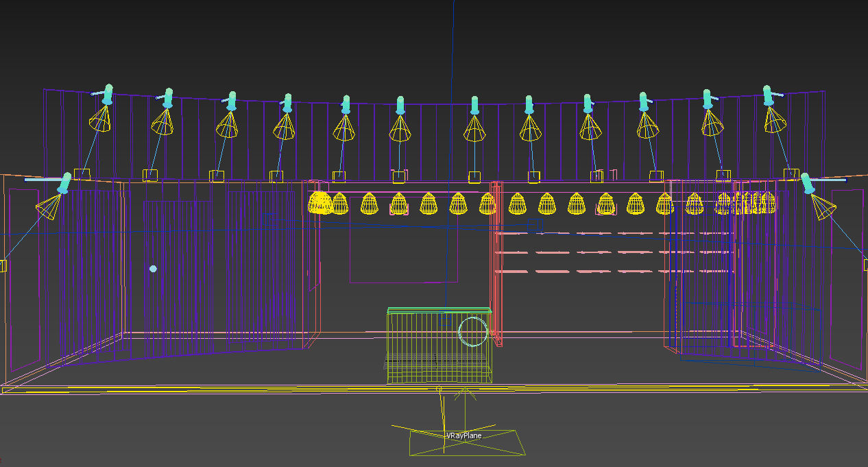Image resolution: width=868 pixels, height=467 pixels.
Task: Select the purple rectangular frame below the hanging lights
Action: coord(404,239)
